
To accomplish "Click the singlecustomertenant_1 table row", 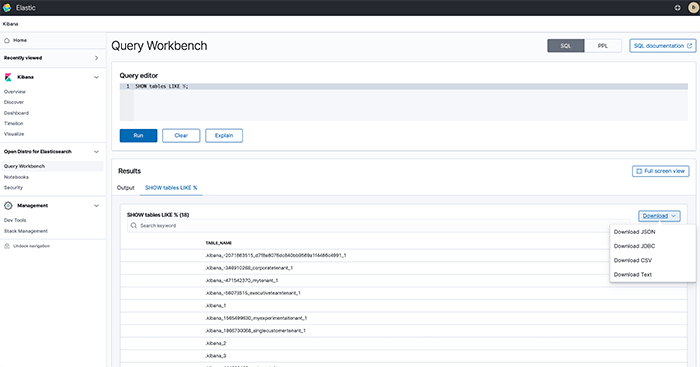I will pos(404,330).
